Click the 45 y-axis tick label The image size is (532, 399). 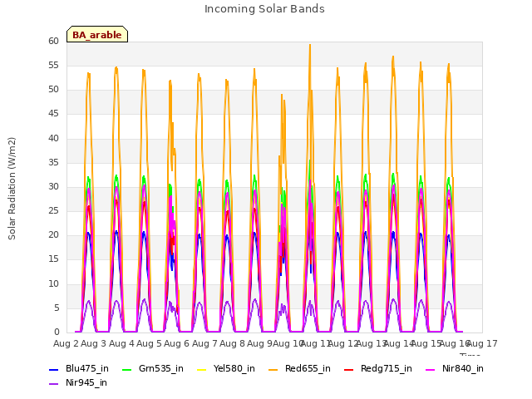click(x=53, y=114)
